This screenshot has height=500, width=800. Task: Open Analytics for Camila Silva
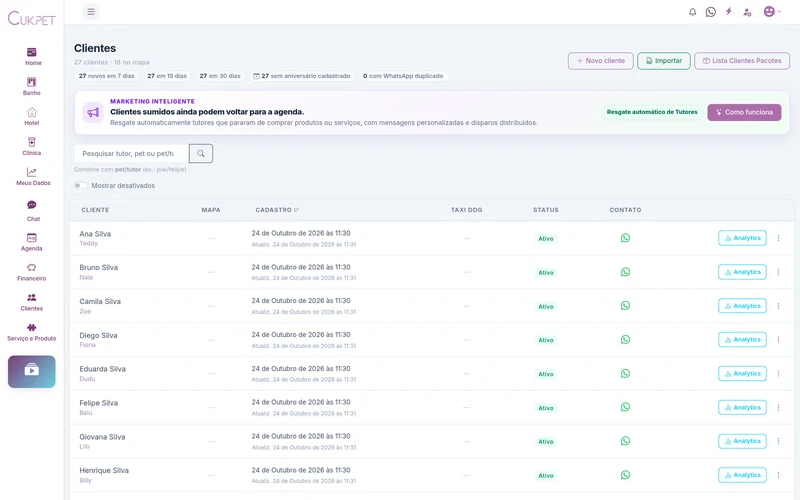pos(742,306)
